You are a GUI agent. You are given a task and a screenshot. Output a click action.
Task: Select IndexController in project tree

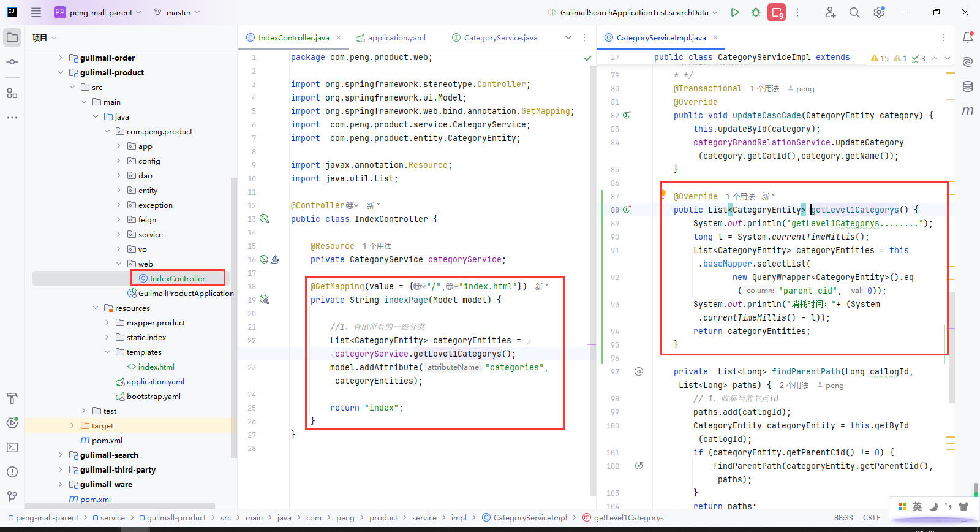[x=177, y=278]
